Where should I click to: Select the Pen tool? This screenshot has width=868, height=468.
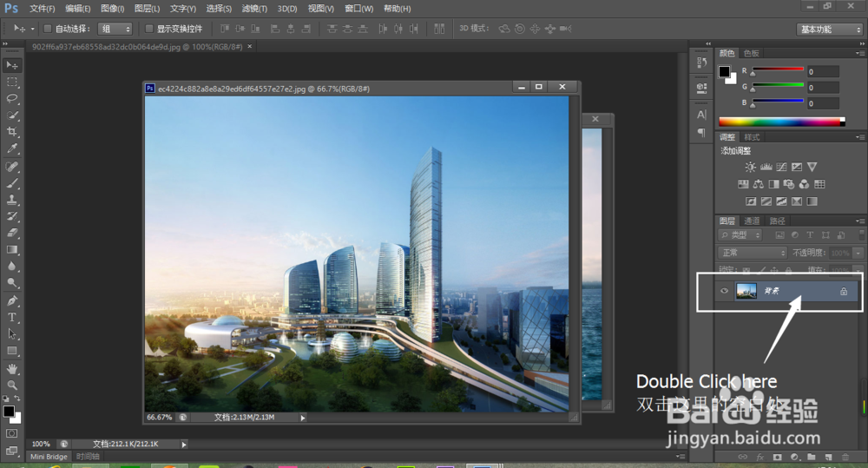tap(11, 300)
